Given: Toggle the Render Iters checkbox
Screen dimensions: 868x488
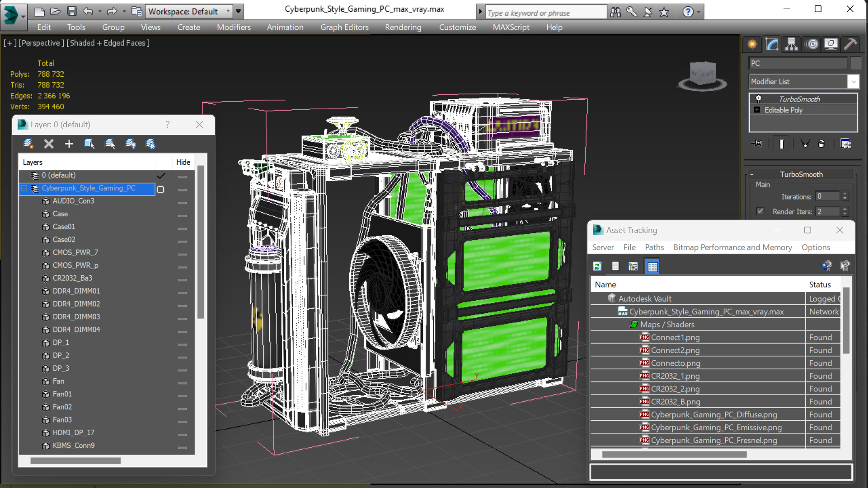Looking at the screenshot, I should coord(760,211).
